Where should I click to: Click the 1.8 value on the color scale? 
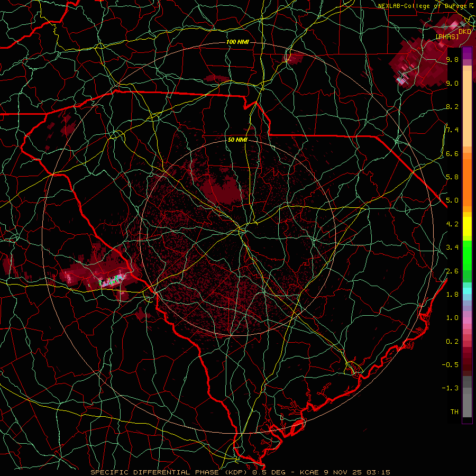[452, 295]
